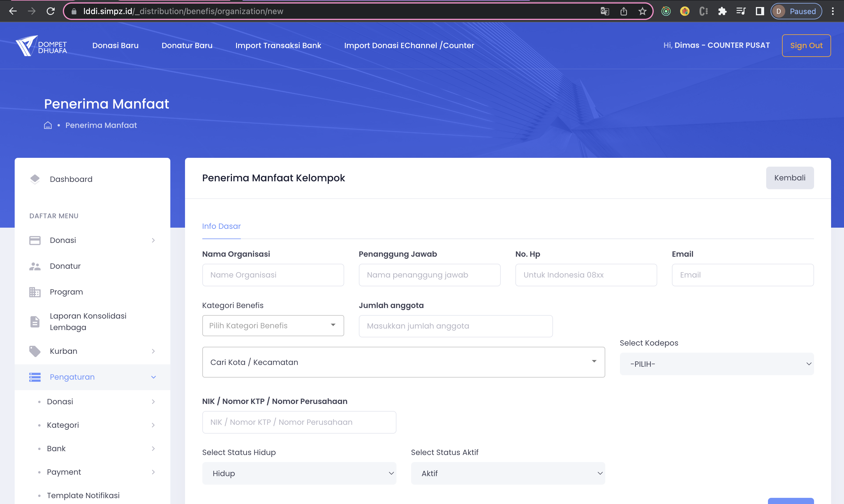Open the browser extensions puzzle icon
Image resolution: width=844 pixels, height=504 pixels.
point(722,11)
